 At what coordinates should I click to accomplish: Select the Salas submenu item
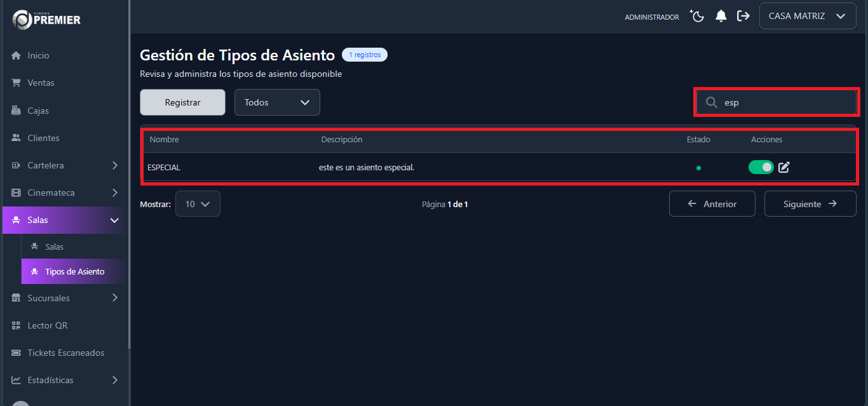pos(54,247)
